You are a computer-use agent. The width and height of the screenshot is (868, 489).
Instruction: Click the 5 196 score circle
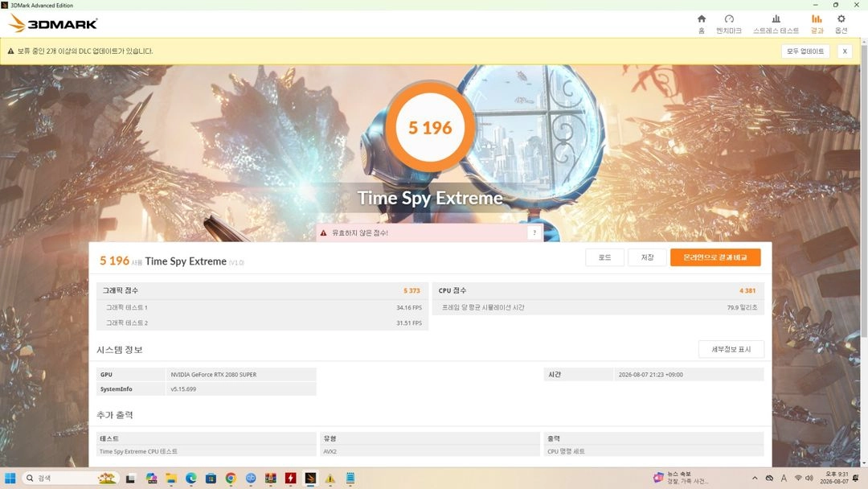(x=430, y=127)
